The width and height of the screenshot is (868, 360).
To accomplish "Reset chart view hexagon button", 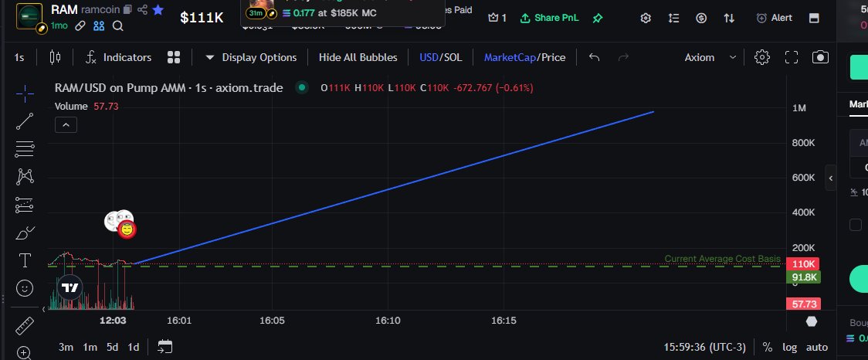I will [x=812, y=321].
